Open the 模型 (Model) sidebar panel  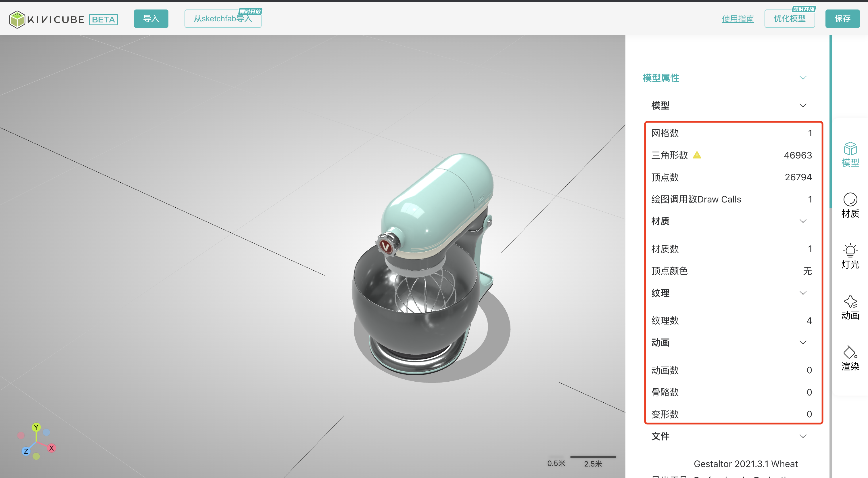point(850,155)
